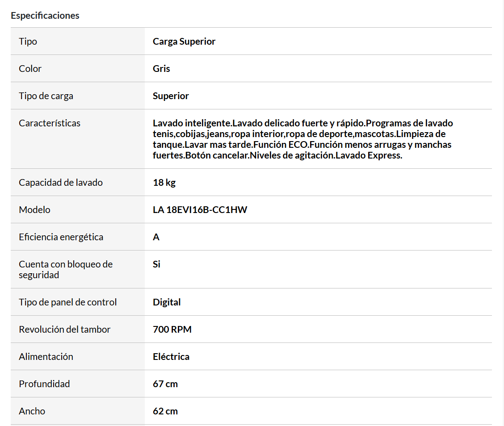The height and width of the screenshot is (426, 504).
Task: Click the Lavado inteligente features description text
Action: (x=302, y=139)
